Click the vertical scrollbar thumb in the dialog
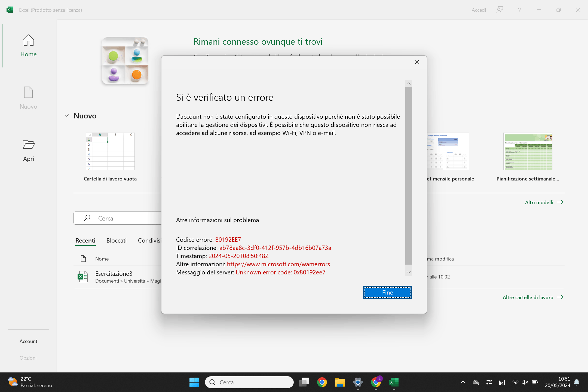The height and width of the screenshot is (392, 588). point(409,176)
